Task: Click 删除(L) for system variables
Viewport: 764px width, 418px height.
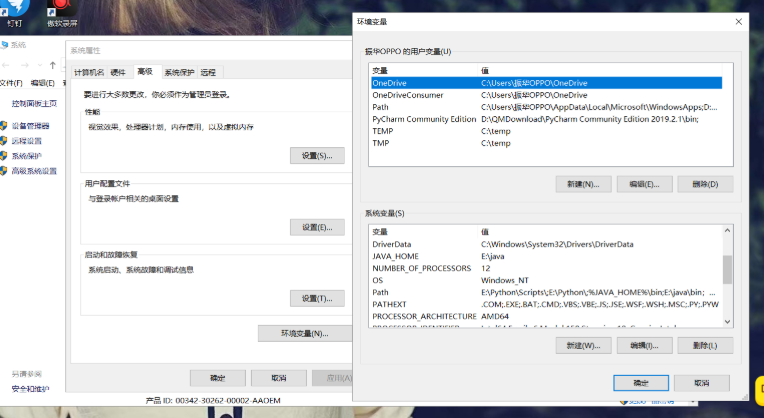Action: pyautogui.click(x=705, y=345)
